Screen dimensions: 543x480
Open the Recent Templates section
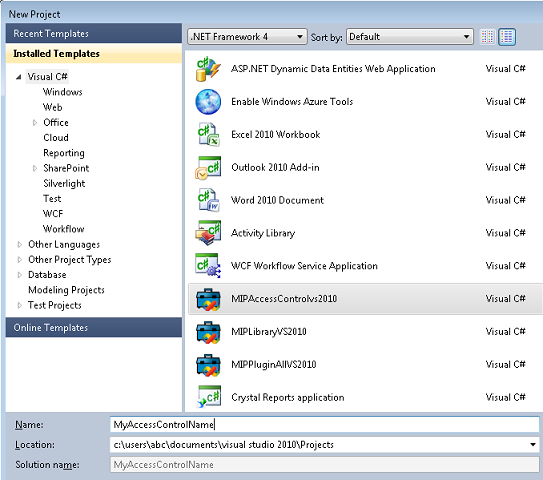[94, 34]
